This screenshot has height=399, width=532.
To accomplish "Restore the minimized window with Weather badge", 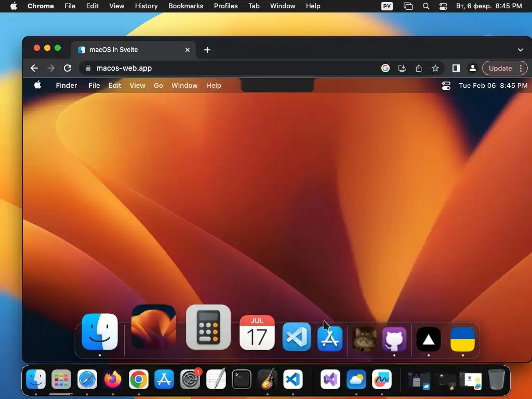I will pos(419,380).
